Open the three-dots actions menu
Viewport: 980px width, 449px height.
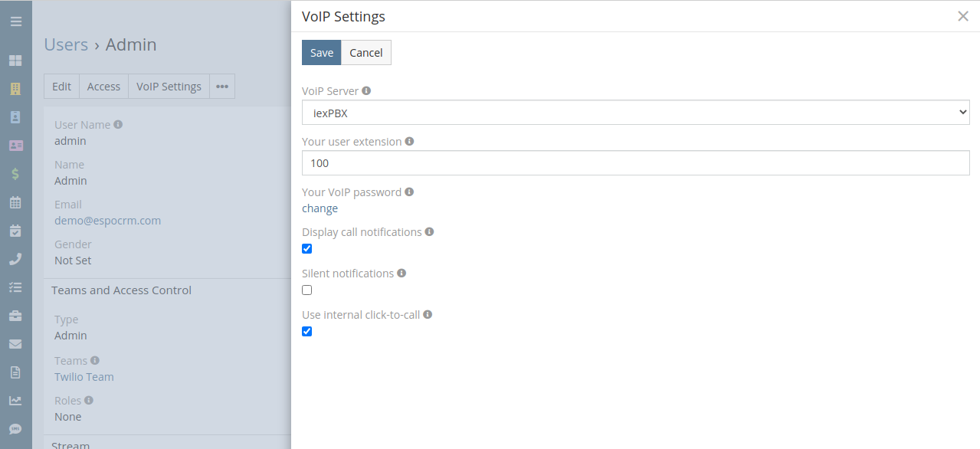click(x=222, y=86)
